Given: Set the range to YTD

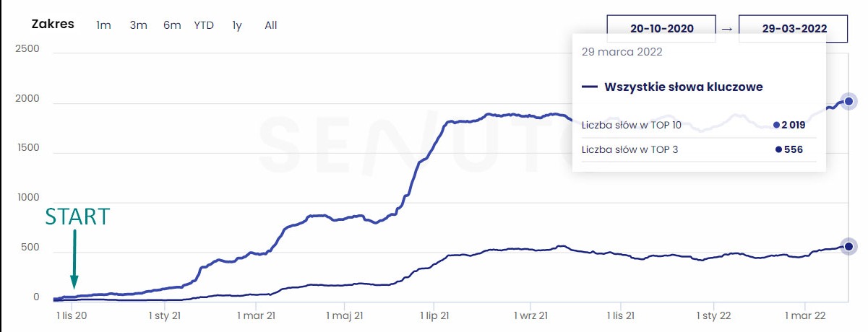Looking at the screenshot, I should (204, 25).
